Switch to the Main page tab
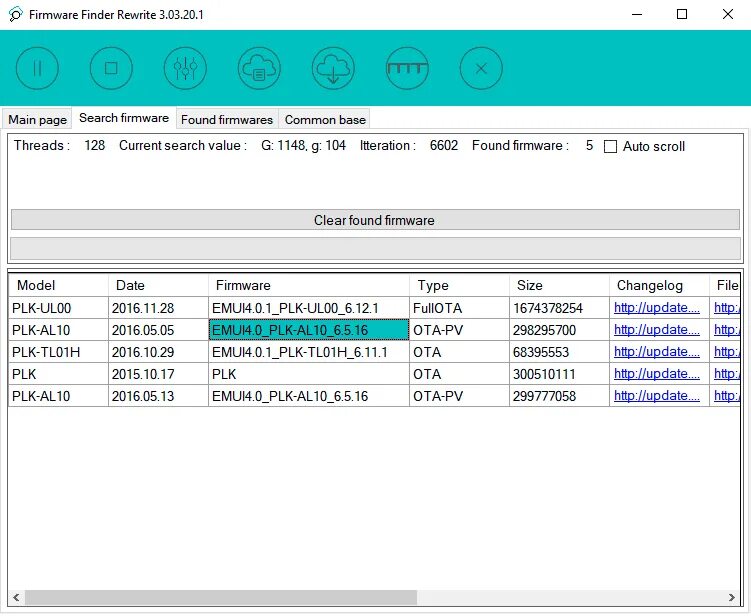Image resolution: width=751 pixels, height=616 pixels. (x=37, y=120)
